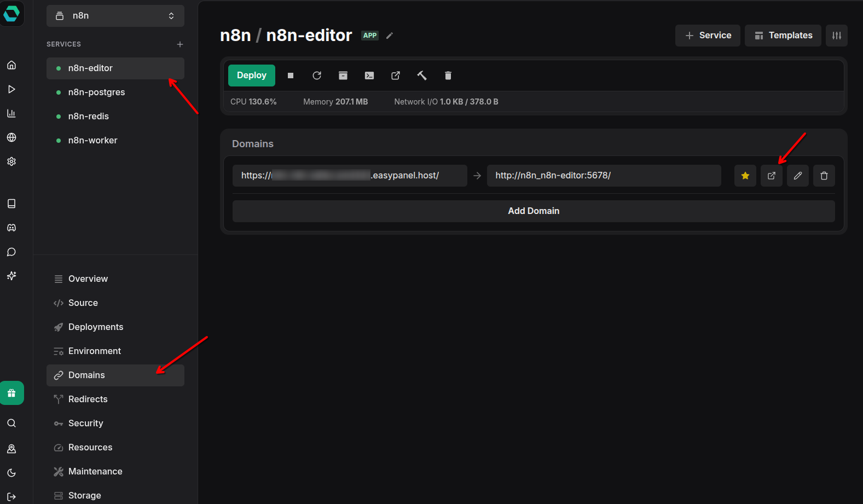
Task: Click the Easypanel logo icon
Action: coord(11,13)
